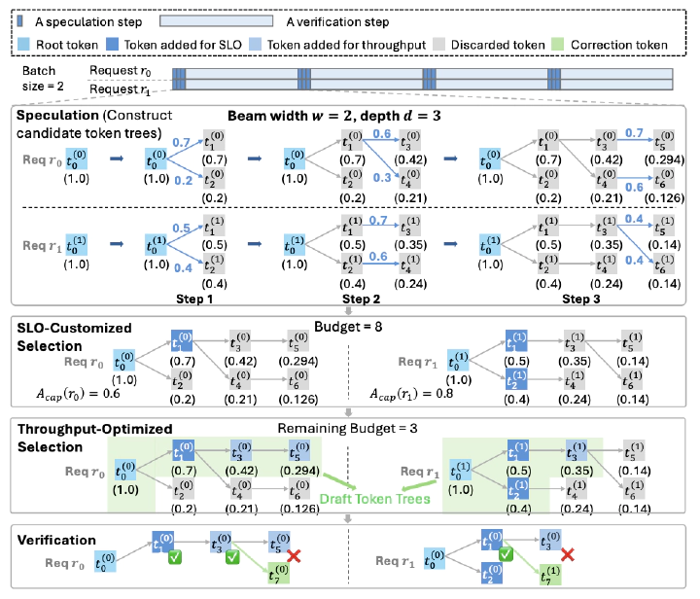Click the 'A speculation step' legend label

pos(88,21)
